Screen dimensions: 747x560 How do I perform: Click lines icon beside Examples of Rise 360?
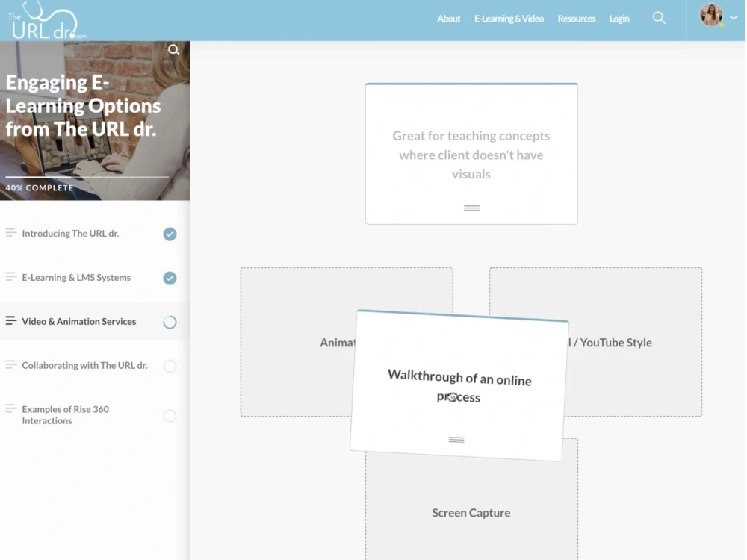tap(10, 408)
